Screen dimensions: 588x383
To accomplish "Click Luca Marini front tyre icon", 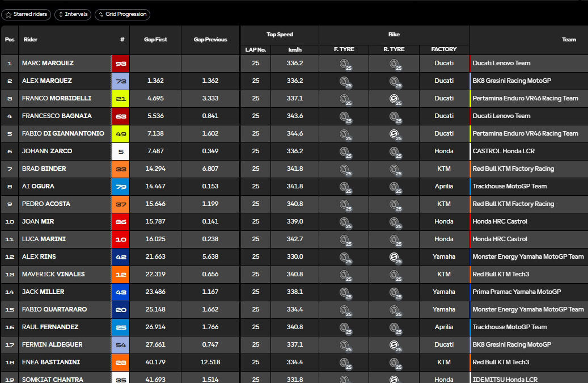I will [x=345, y=240].
